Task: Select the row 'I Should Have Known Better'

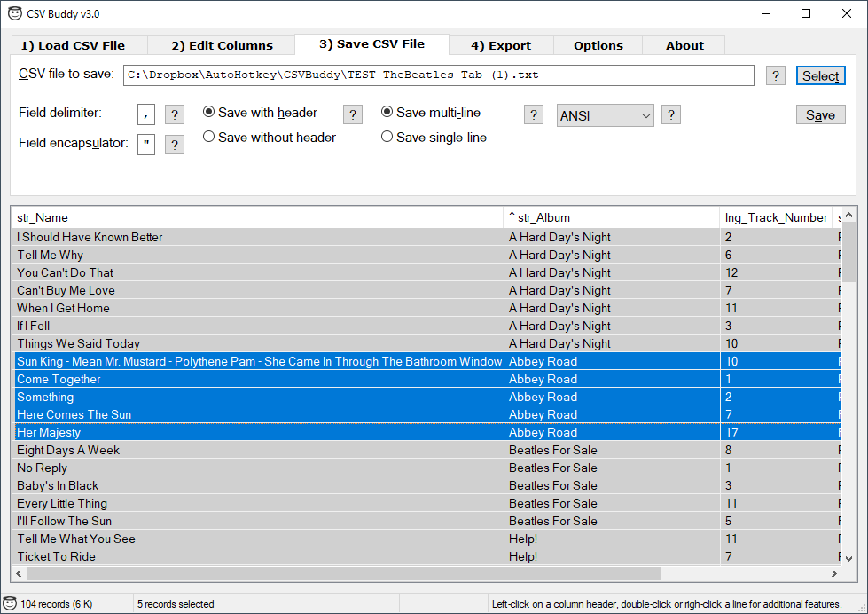Action: click(426, 237)
